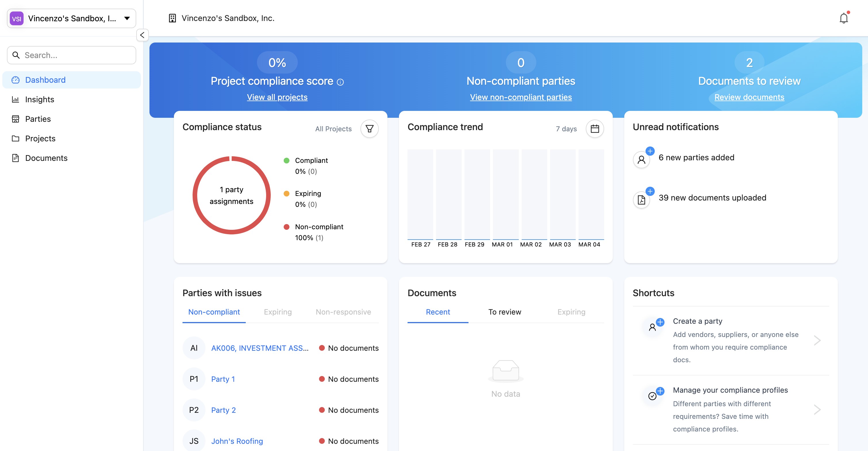Screen dimensions: 868x451
Task: Open the Non-responsive parties tab
Action: tap(343, 312)
